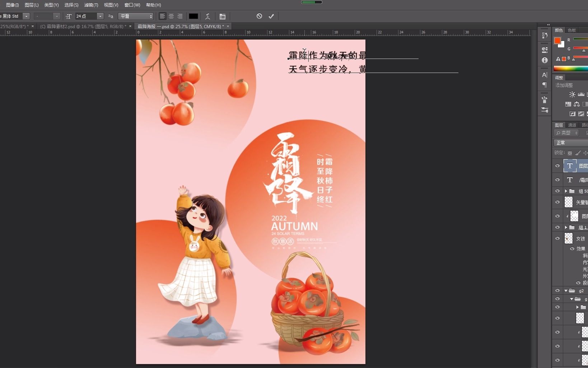The image size is (588, 368).
Task: Cancel current text edits
Action: (259, 16)
